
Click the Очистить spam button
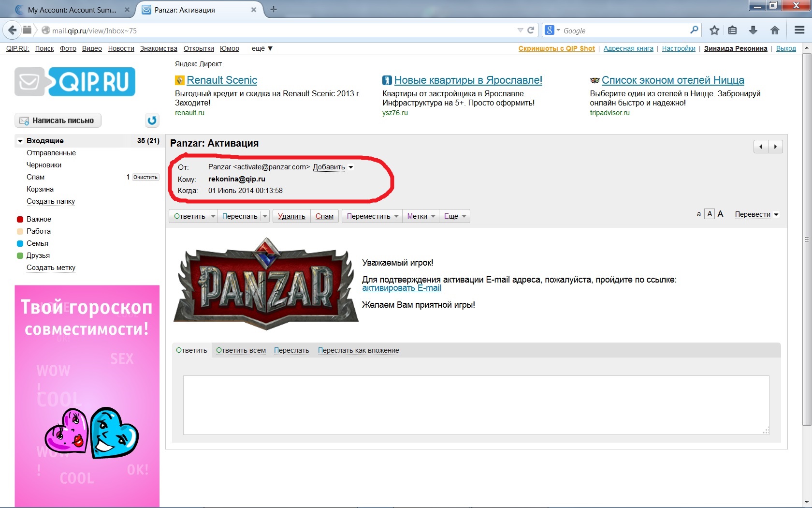(145, 177)
